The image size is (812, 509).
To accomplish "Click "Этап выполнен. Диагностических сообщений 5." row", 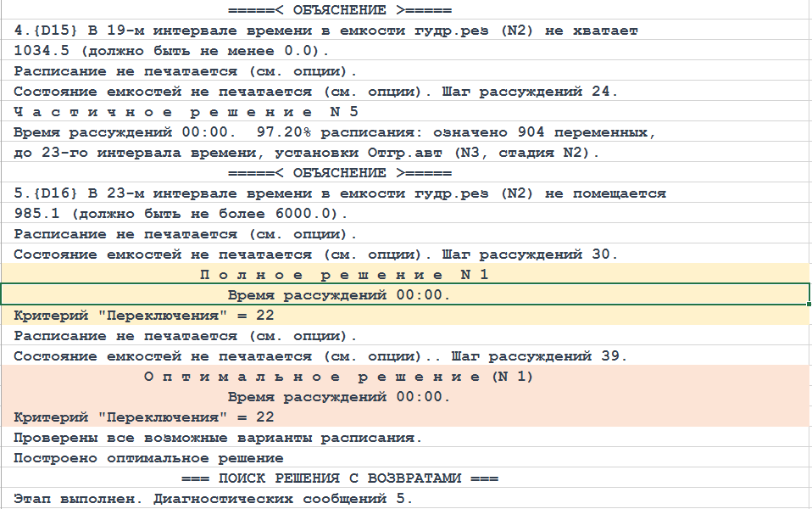I will pyautogui.click(x=214, y=499).
